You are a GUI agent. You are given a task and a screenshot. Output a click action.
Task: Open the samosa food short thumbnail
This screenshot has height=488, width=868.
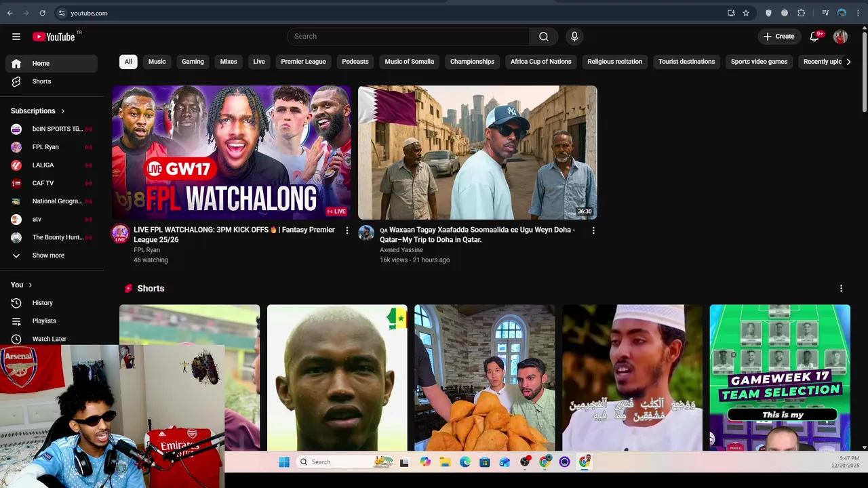click(x=485, y=378)
